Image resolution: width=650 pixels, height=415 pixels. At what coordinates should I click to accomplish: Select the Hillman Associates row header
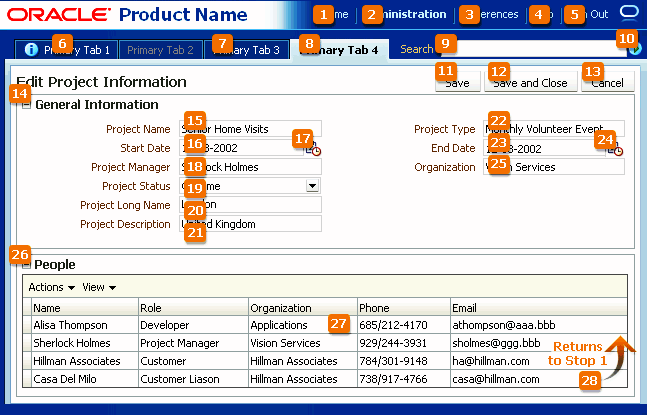tap(27, 361)
